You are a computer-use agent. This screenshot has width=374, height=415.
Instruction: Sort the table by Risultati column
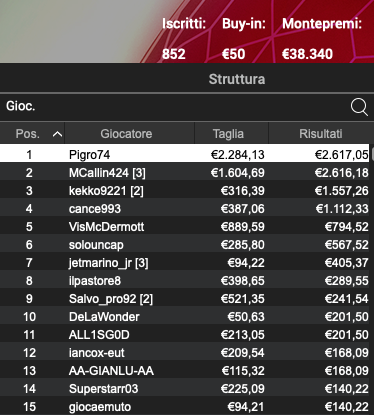[x=321, y=134]
